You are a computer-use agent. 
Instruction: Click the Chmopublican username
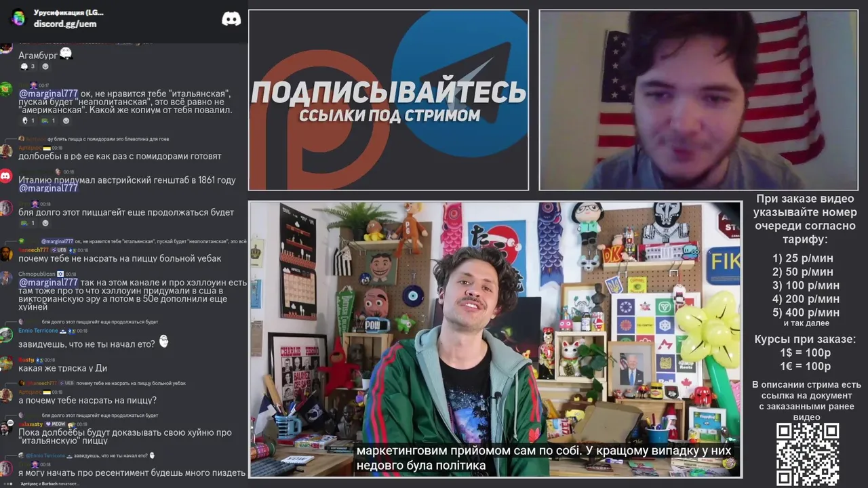[36, 274]
